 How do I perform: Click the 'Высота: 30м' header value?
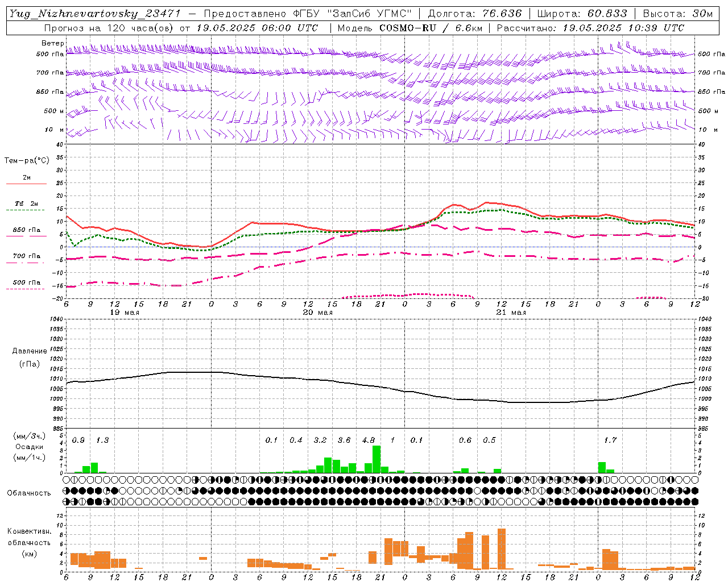[x=677, y=14]
